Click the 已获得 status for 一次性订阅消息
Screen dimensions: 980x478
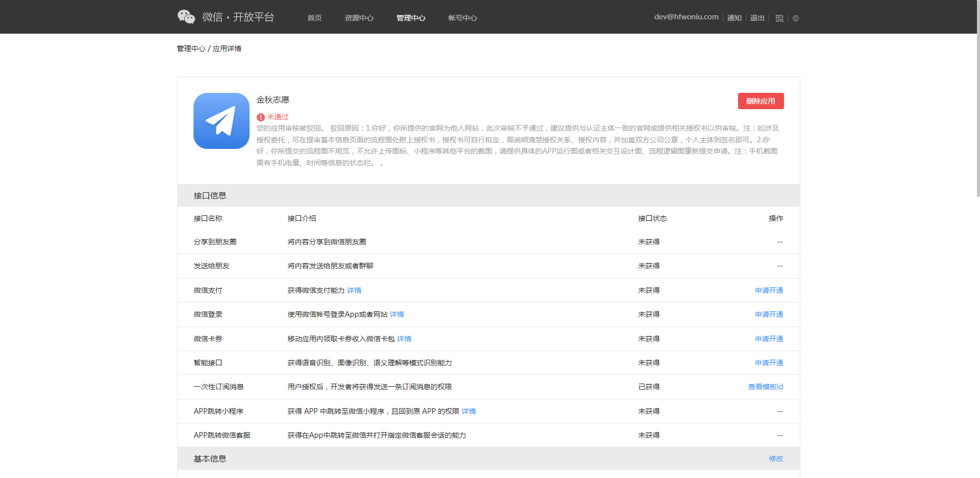click(x=649, y=387)
